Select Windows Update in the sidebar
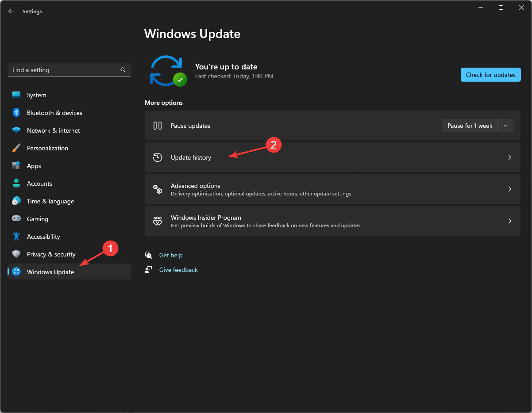 pyautogui.click(x=69, y=272)
